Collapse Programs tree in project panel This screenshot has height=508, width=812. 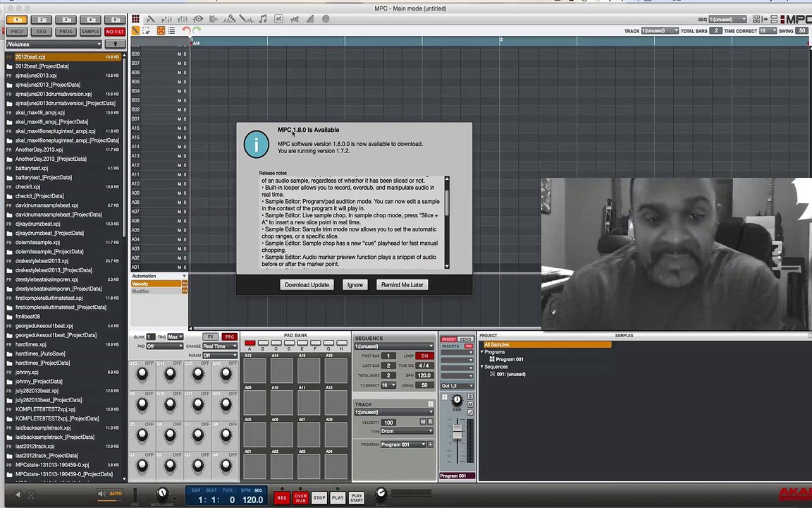point(482,352)
